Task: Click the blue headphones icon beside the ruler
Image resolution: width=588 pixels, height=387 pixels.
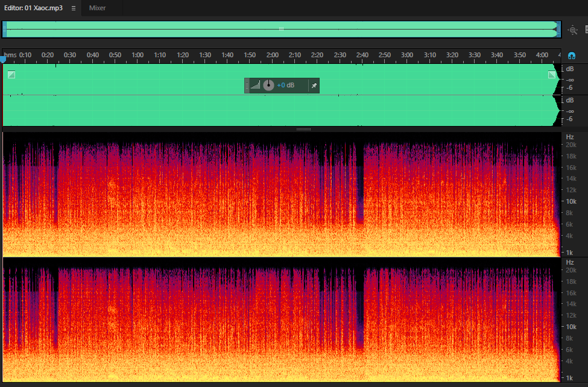Action: pyautogui.click(x=572, y=56)
